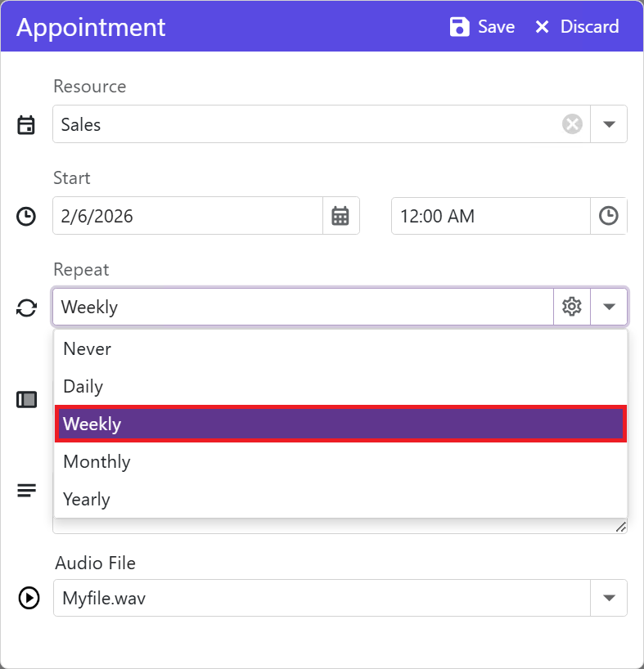
Task: Click the start date field 2/6/2026
Action: pyautogui.click(x=188, y=216)
